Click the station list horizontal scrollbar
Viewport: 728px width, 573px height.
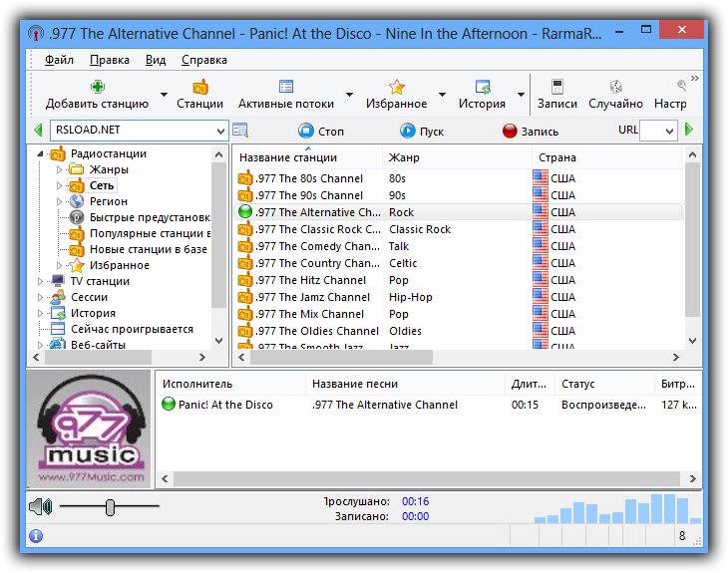[341, 357]
